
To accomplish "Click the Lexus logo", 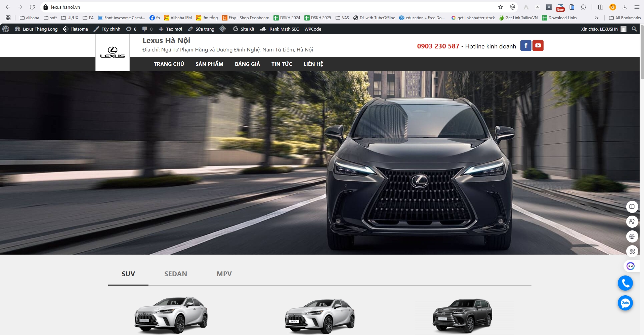I will tap(113, 53).
